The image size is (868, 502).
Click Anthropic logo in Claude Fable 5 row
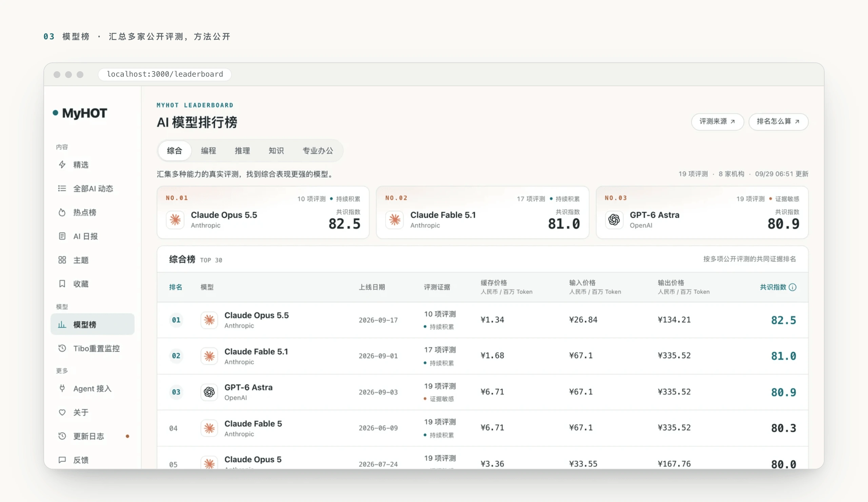209,428
